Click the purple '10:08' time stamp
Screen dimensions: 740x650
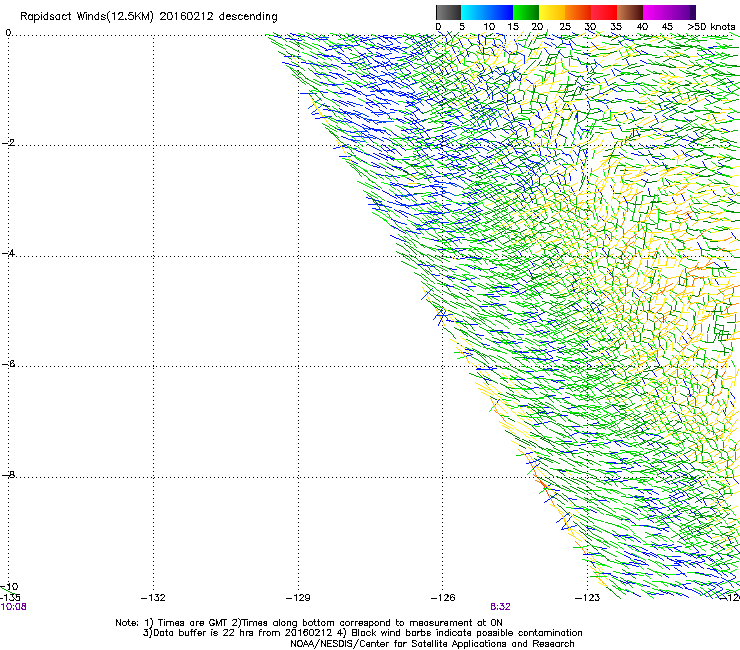tap(14, 607)
